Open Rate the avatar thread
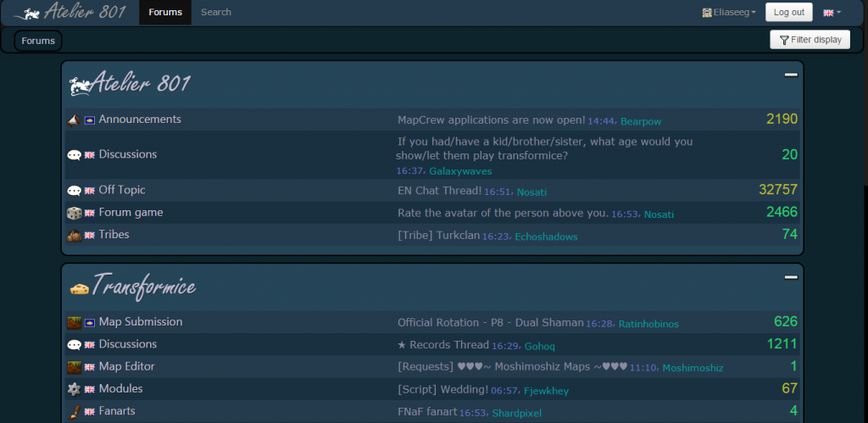The image size is (868, 423). (x=504, y=213)
